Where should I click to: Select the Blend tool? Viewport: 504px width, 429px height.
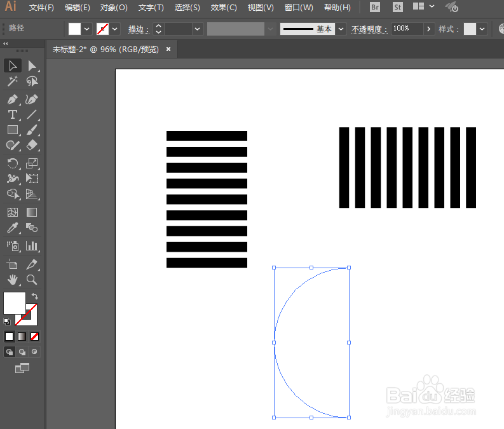32,228
